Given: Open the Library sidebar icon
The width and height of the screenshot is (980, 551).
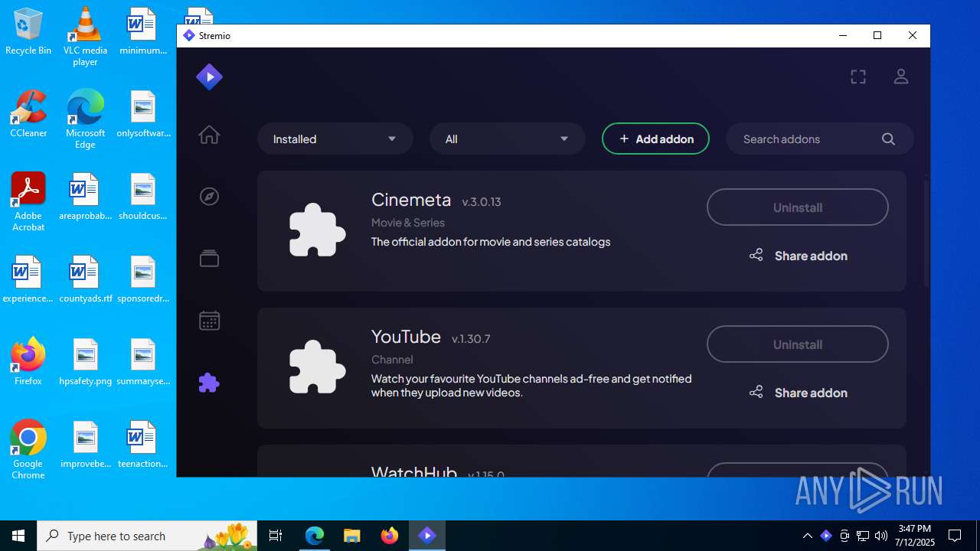Looking at the screenshot, I should click(209, 259).
